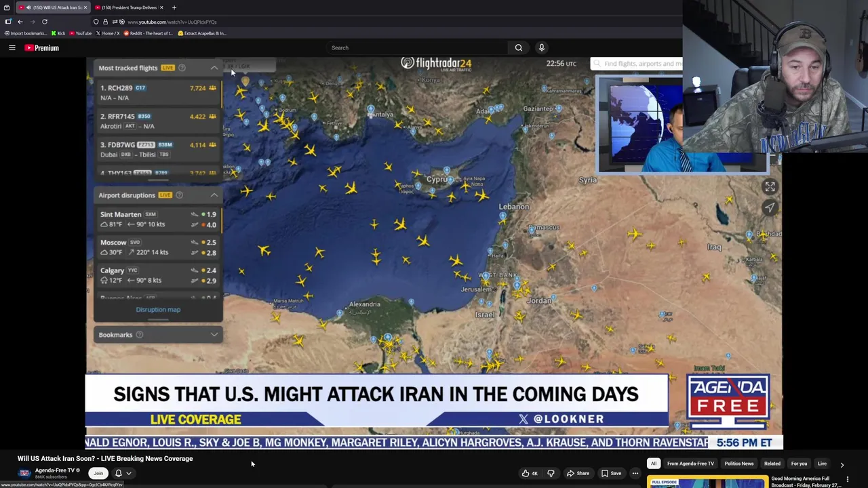The image size is (868, 488).
Task: Select From Agenda-Free TV chip
Action: [x=690, y=464]
